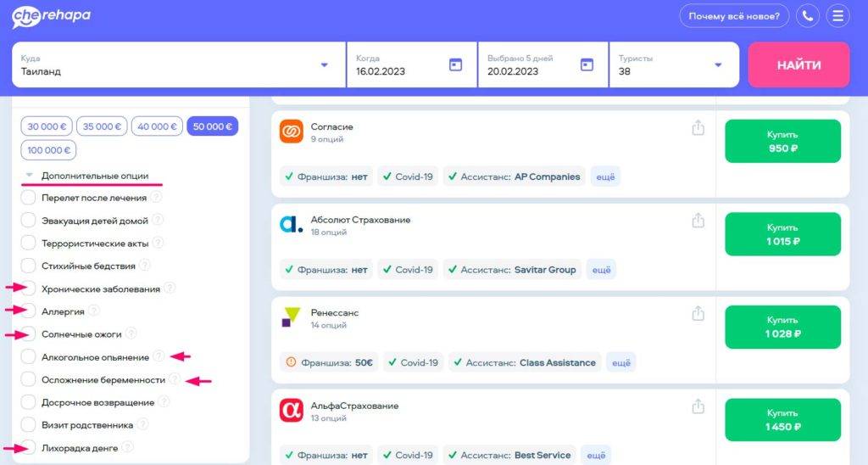The width and height of the screenshot is (868, 465).
Task: Enable Хронические заболевания checkbox
Action: pyautogui.click(x=28, y=289)
